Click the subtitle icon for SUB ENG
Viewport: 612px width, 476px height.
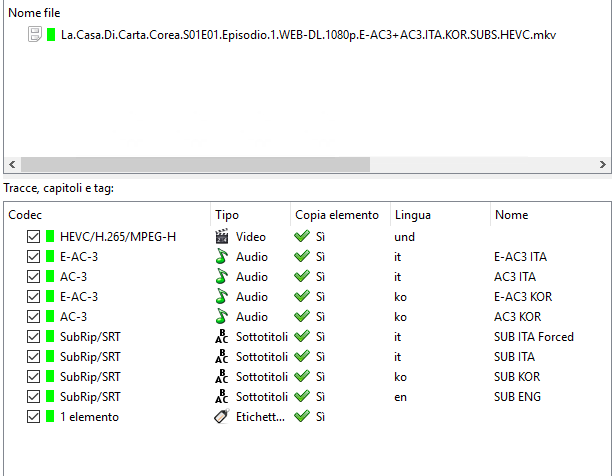[x=222, y=396]
